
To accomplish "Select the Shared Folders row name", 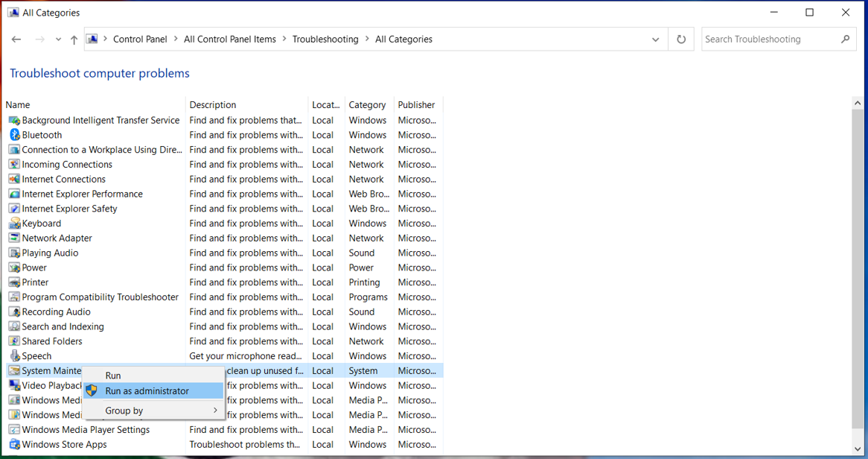I will pos(52,341).
